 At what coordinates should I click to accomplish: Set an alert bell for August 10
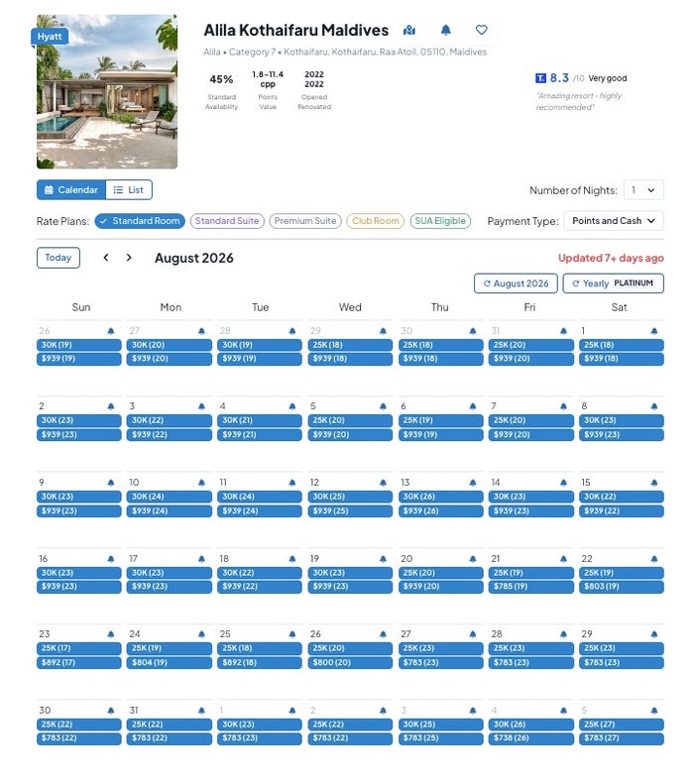(x=201, y=483)
